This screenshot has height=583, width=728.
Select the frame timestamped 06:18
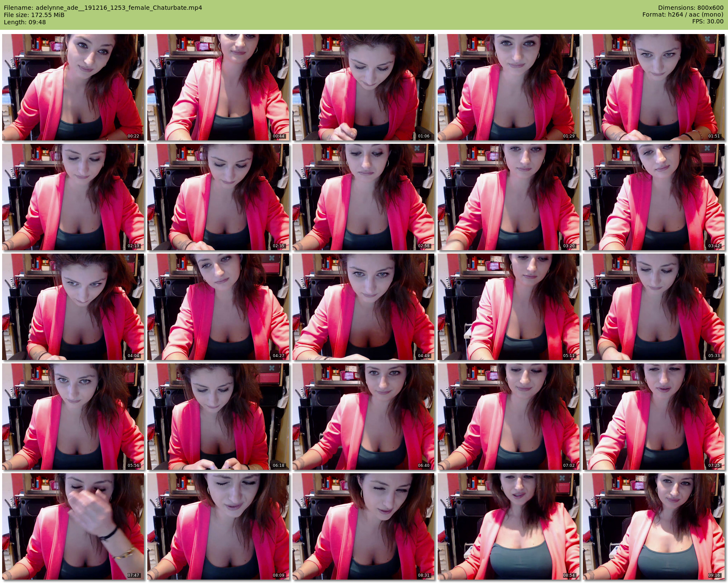click(218, 417)
